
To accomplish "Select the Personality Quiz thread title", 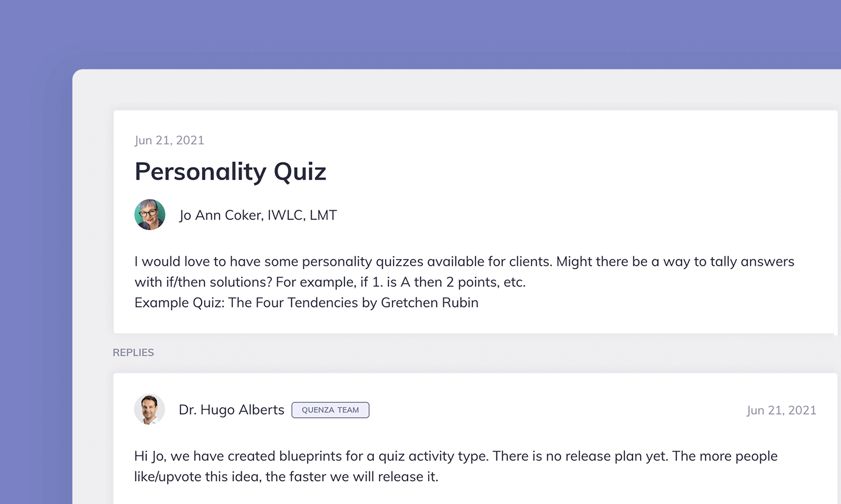I will point(231,171).
